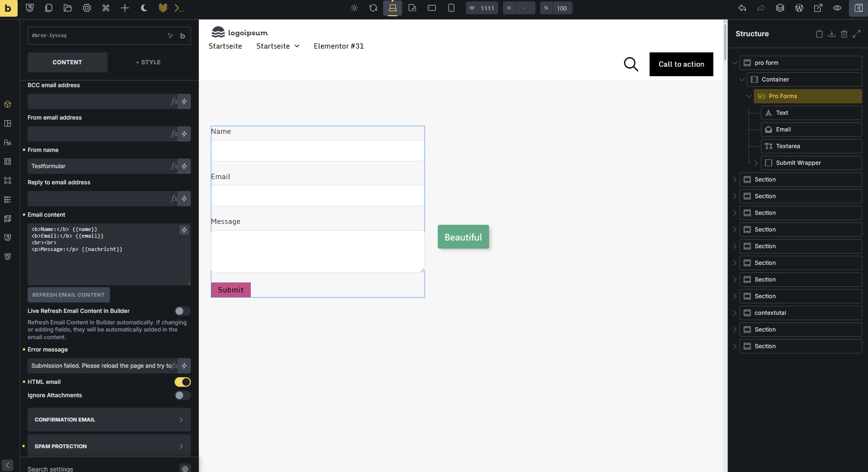Select the mobile portrait breakpoint icon
The width and height of the screenshot is (868, 472).
(451, 8)
